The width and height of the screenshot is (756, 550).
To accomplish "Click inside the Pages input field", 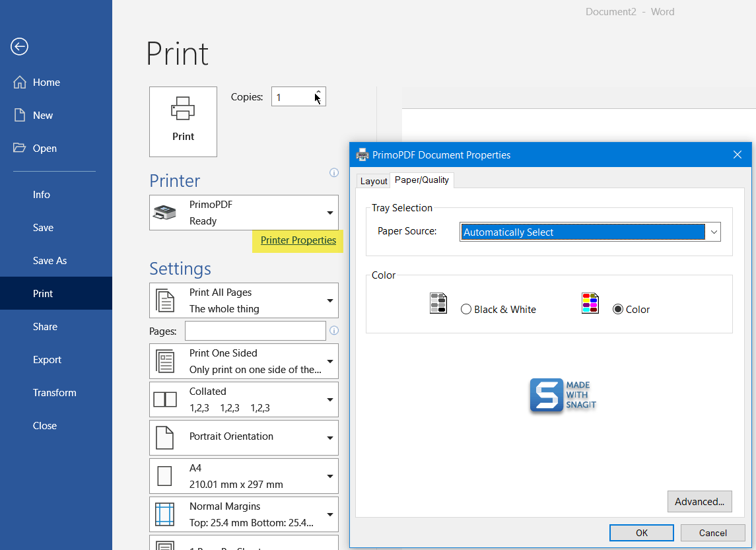I will tap(255, 331).
